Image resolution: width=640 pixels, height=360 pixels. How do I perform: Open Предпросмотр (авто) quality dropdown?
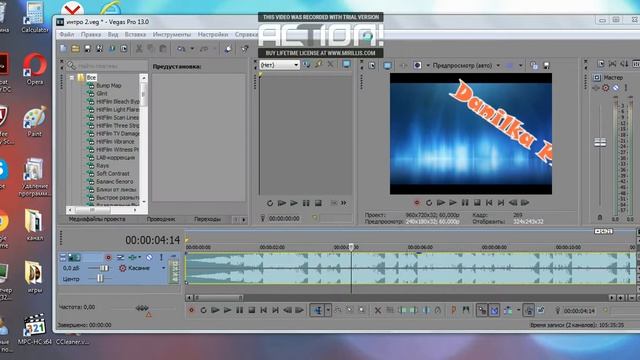click(x=498, y=65)
